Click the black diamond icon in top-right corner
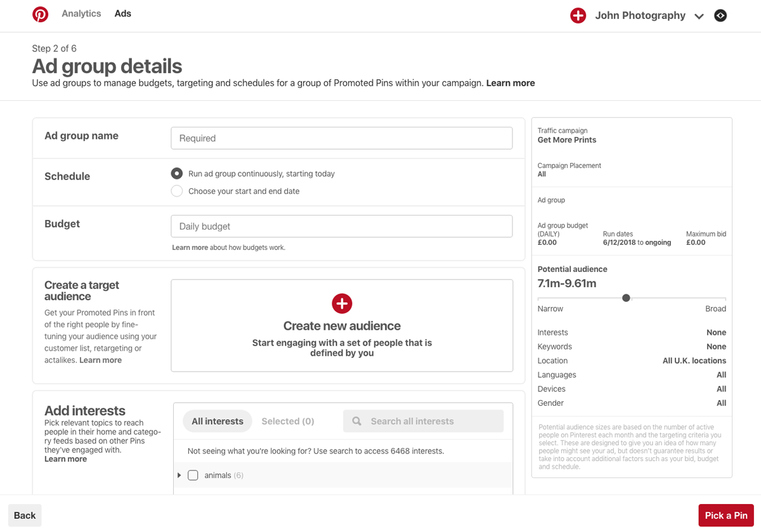This screenshot has width=761, height=532. pos(720,16)
